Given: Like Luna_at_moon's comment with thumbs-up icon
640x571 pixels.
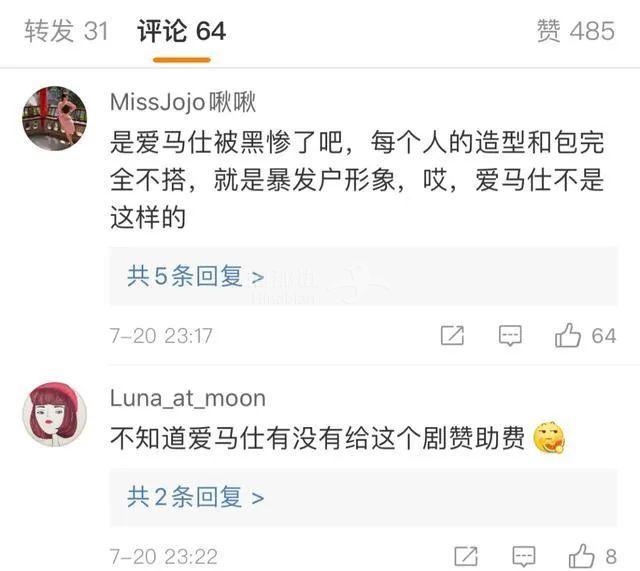Looking at the screenshot, I should [581, 556].
